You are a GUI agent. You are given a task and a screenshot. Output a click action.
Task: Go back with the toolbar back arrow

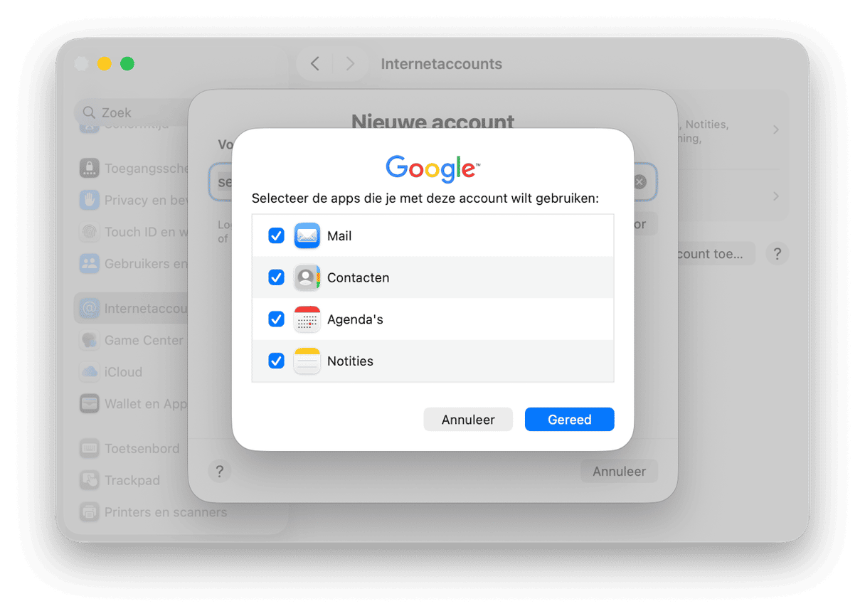(314, 64)
